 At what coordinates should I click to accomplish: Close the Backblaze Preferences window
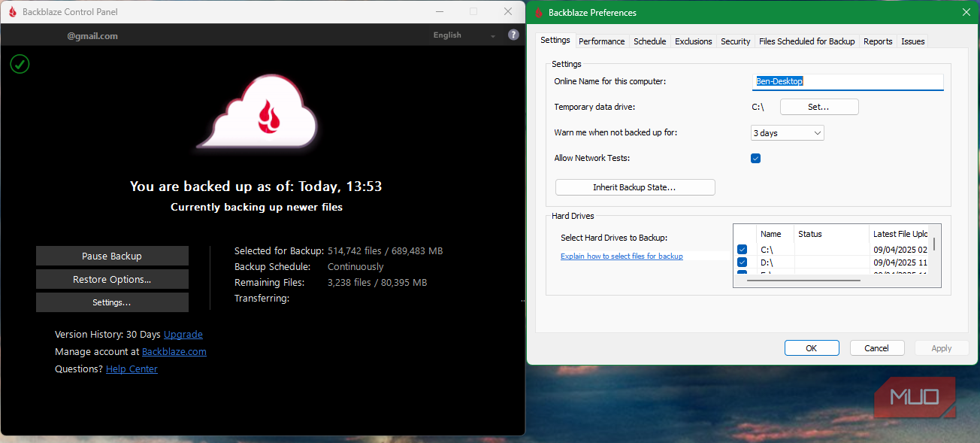tap(966, 12)
